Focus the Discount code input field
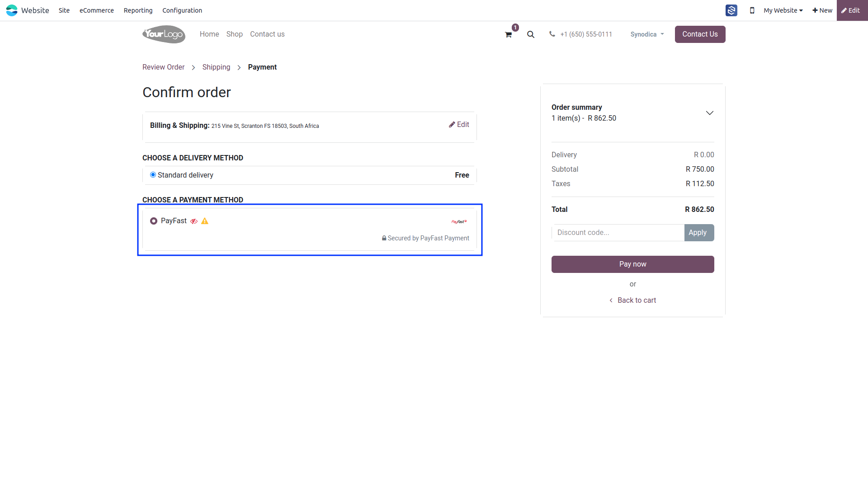The width and height of the screenshot is (868, 488). [618, 233]
